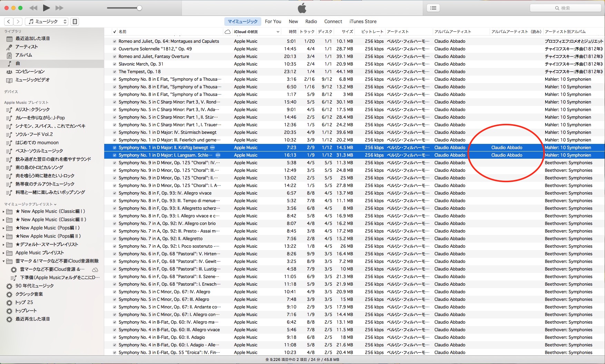The height and width of the screenshot is (364, 605).
Task: Expand ★New Apple Music (Pops編 I ) folder
Action: tap(3, 228)
